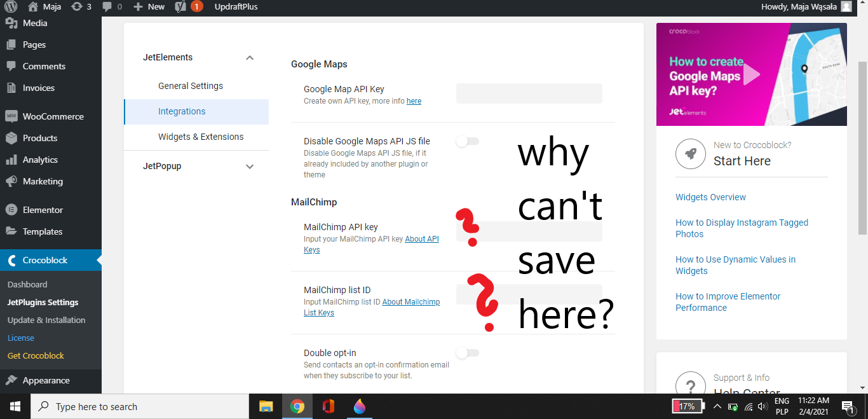
Task: Open How to Display Instagram Tagged Photos
Action: point(742,228)
